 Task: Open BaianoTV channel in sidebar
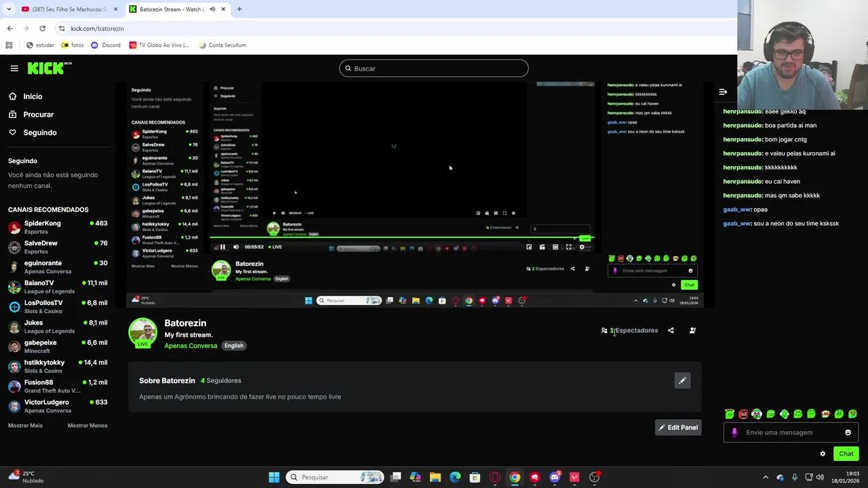tap(58, 287)
